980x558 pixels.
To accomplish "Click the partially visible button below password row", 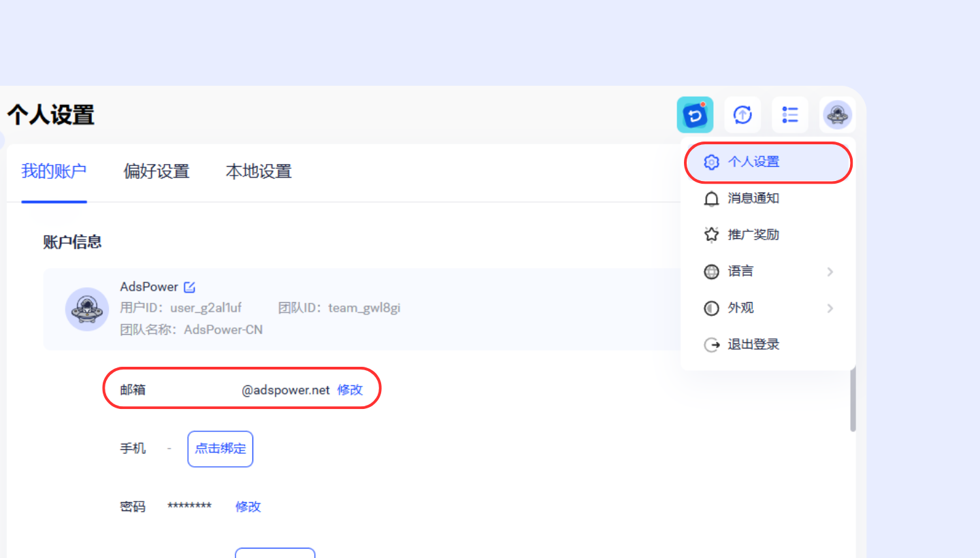I will pyautogui.click(x=275, y=553).
